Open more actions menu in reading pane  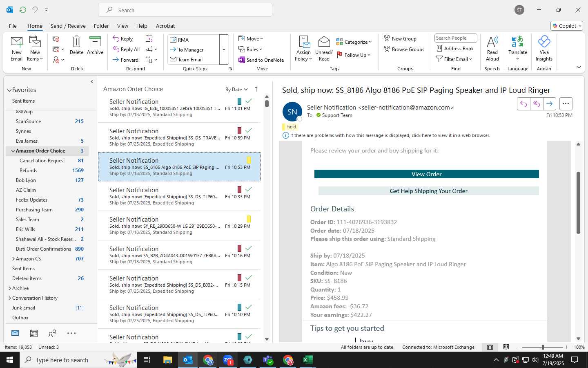[566, 104]
